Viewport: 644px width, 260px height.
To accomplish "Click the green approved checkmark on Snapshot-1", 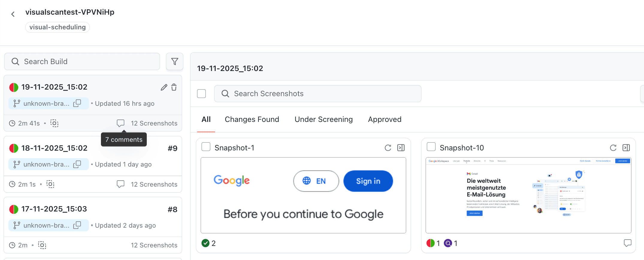I will pyautogui.click(x=205, y=243).
